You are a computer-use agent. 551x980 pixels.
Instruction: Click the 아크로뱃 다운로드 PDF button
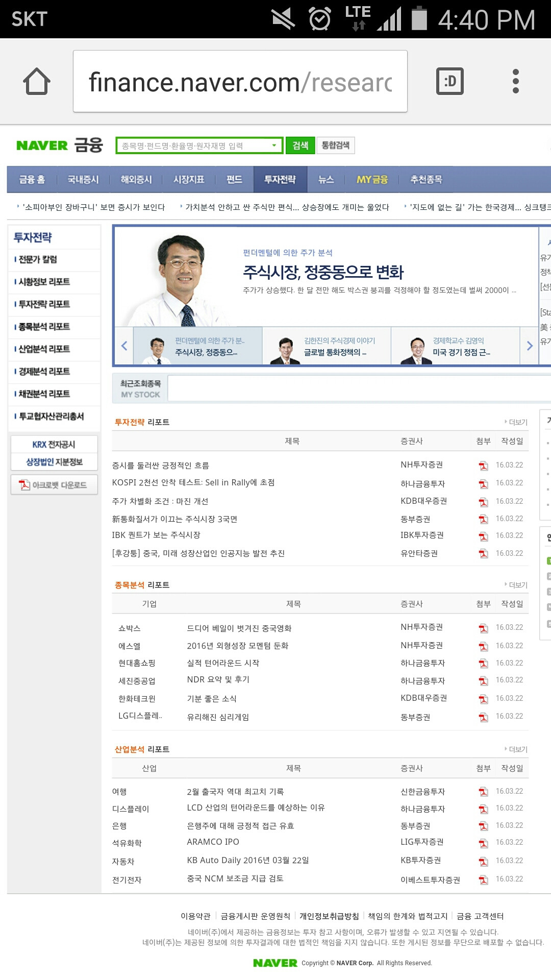(54, 485)
